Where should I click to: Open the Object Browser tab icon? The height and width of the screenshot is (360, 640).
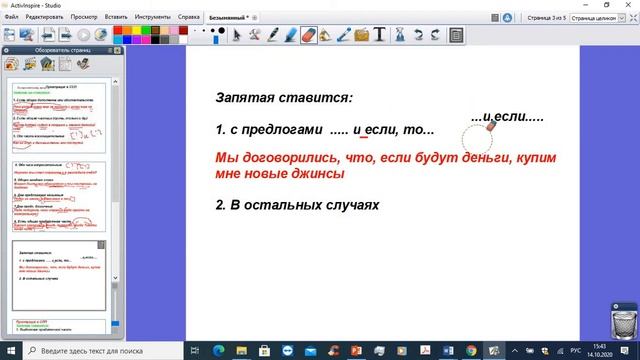[47, 64]
